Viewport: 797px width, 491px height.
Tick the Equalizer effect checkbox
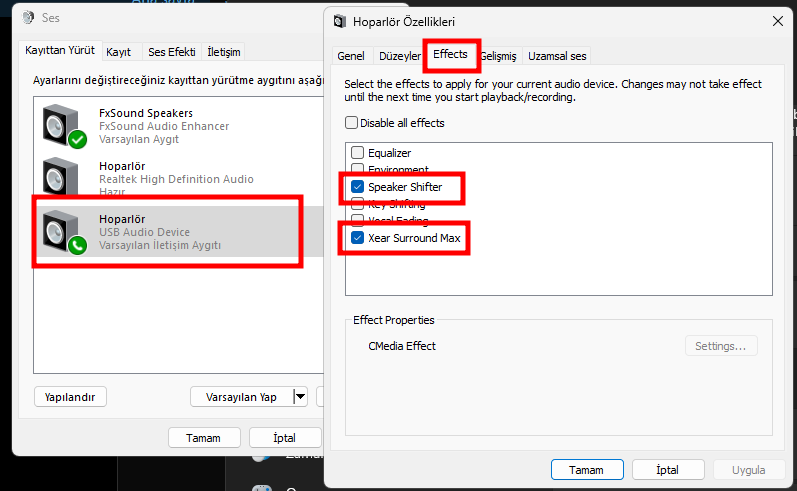pos(358,152)
